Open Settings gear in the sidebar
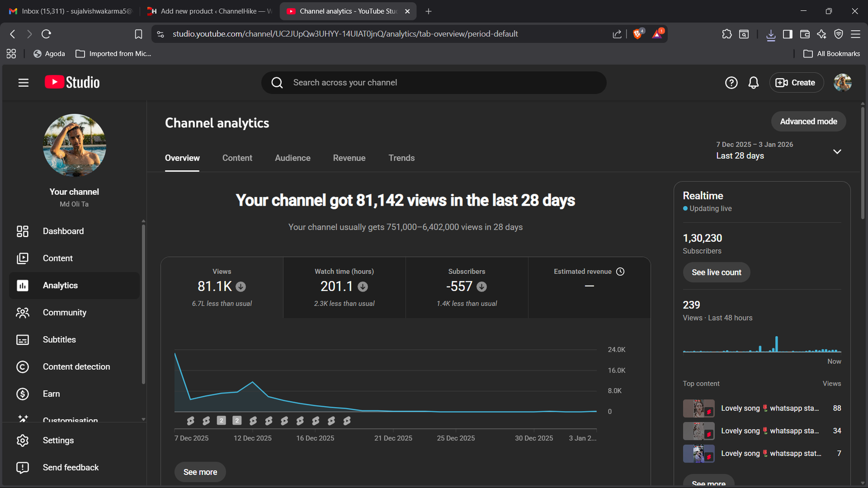868x488 pixels. click(58, 440)
